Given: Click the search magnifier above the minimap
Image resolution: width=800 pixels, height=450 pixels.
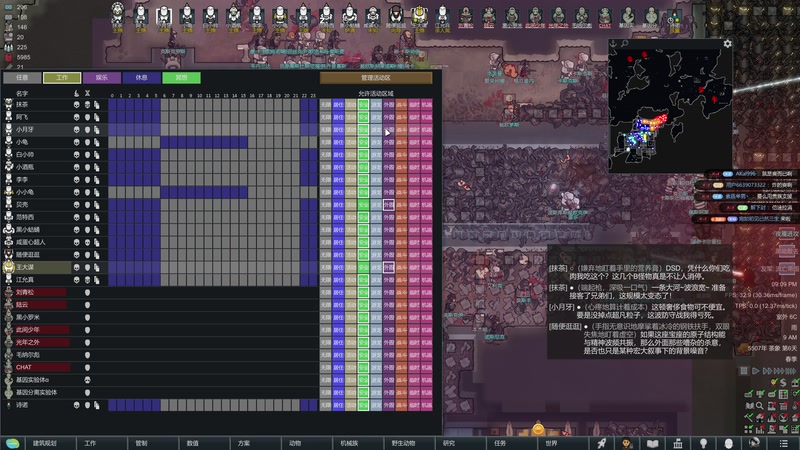Looking at the screenshot, I should pos(624,44).
